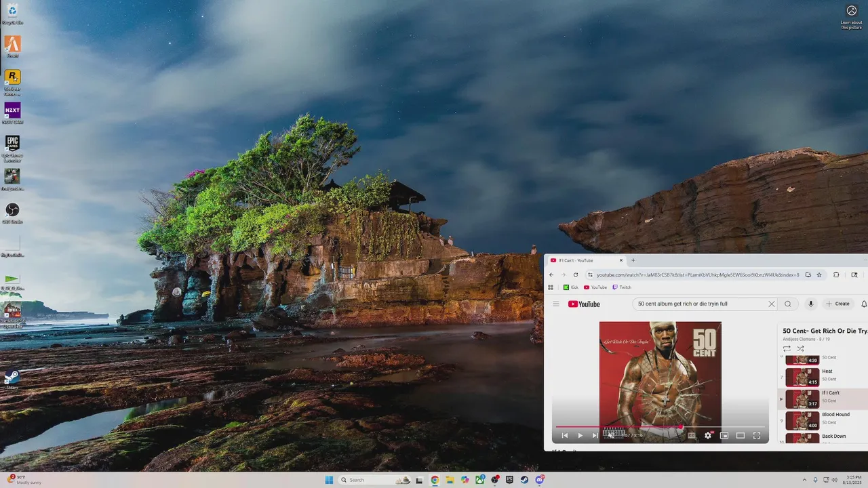Open Task View on the taskbar
The width and height of the screenshot is (868, 488).
[420, 480]
